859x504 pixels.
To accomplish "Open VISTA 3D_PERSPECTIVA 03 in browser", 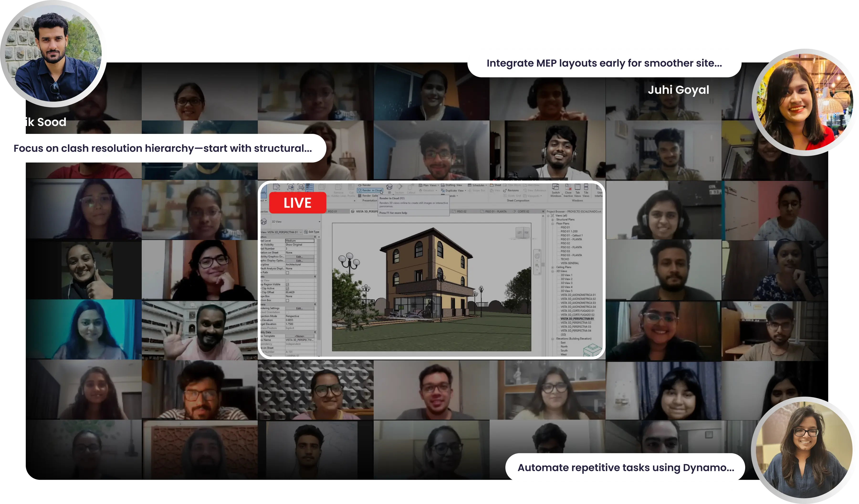I will pyautogui.click(x=576, y=327).
